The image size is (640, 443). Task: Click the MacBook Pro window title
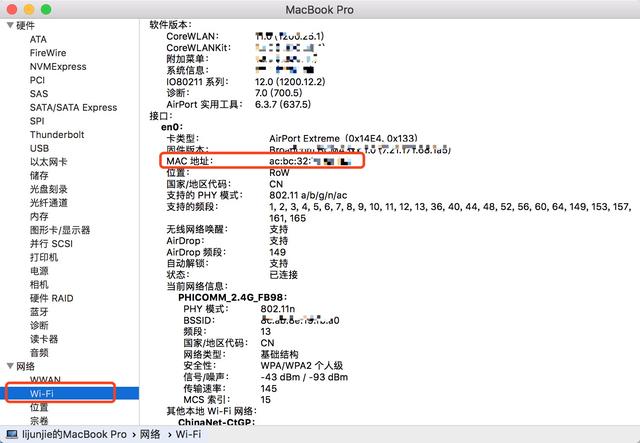point(320,10)
